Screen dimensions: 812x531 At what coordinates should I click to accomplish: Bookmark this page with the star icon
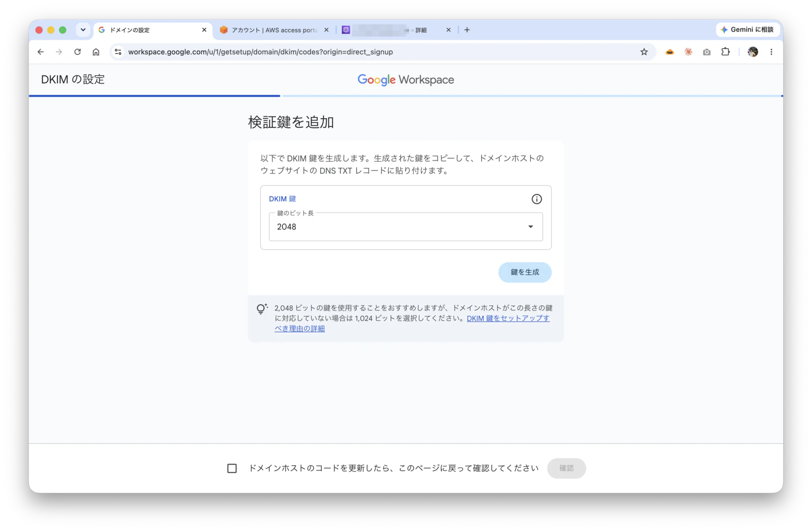click(644, 52)
